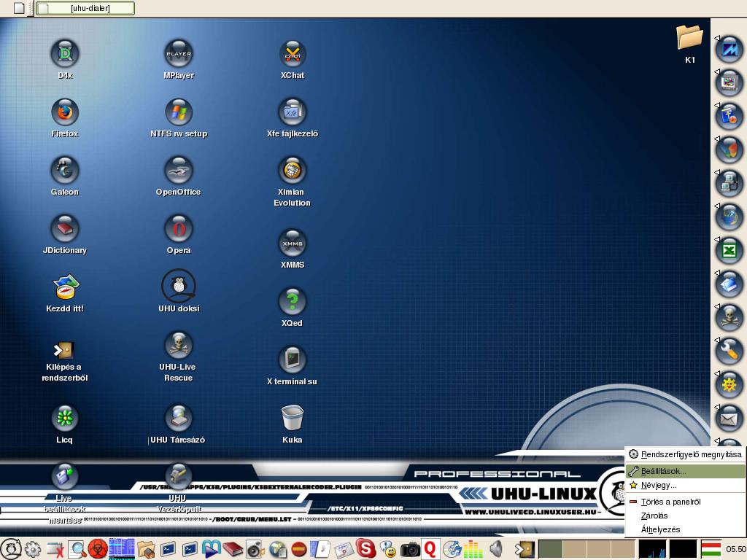Image resolution: width=747 pixels, height=560 pixels.
Task: Open the Opera browser icon
Action: [x=179, y=229]
